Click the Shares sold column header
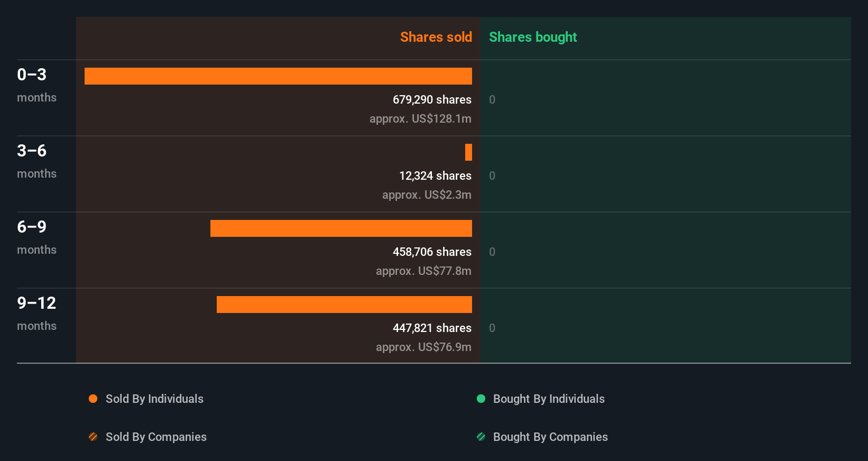The image size is (868, 461). (x=436, y=37)
